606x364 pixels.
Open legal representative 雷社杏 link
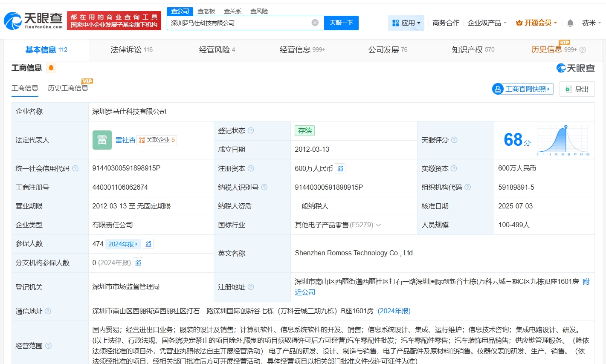(125, 140)
